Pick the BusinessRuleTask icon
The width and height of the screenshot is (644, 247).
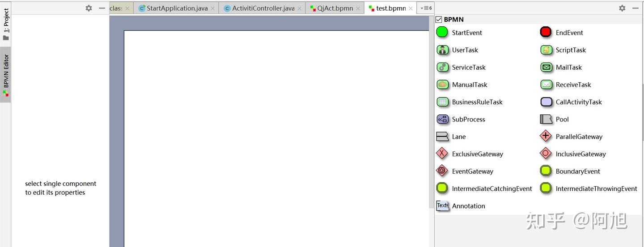click(442, 102)
